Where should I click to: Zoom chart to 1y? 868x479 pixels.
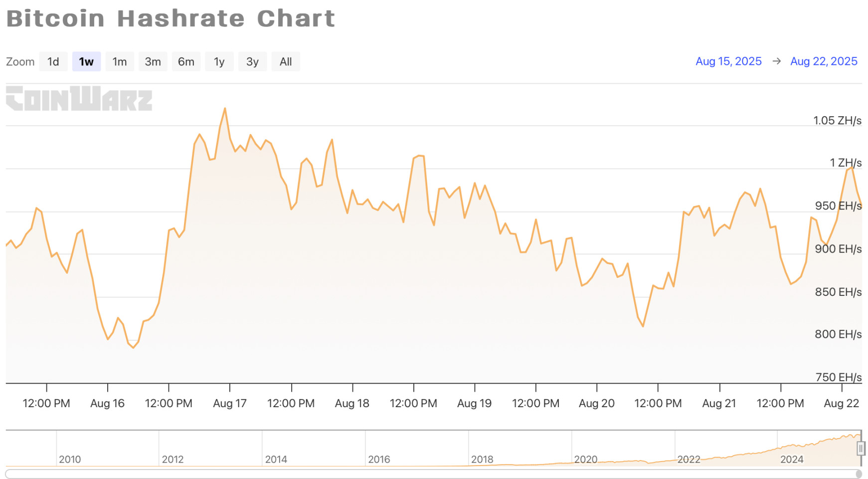coord(219,61)
